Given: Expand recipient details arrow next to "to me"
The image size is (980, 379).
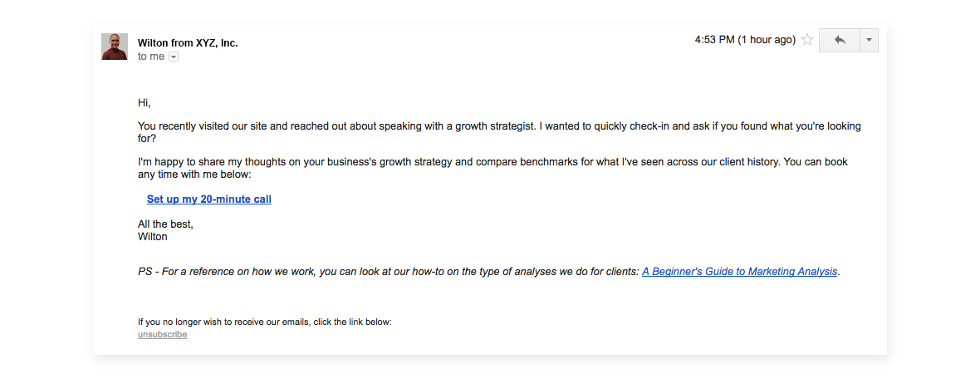Looking at the screenshot, I should pos(174,57).
